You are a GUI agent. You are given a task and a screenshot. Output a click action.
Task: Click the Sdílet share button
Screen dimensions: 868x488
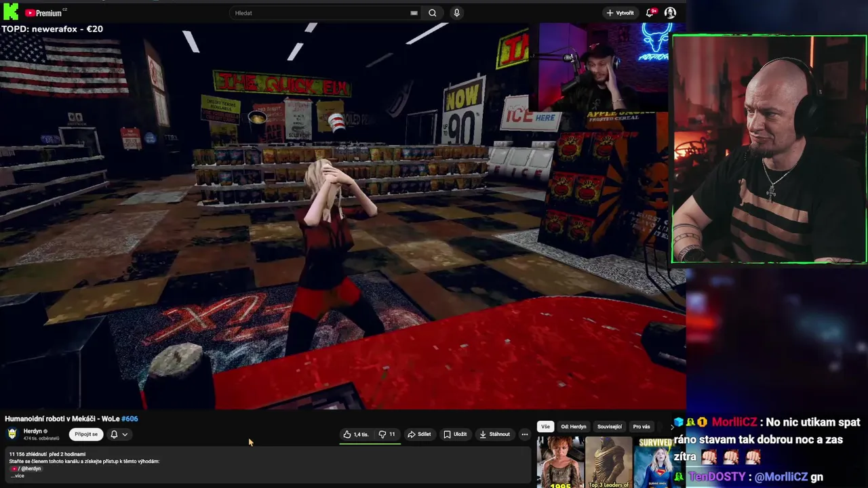click(x=419, y=434)
